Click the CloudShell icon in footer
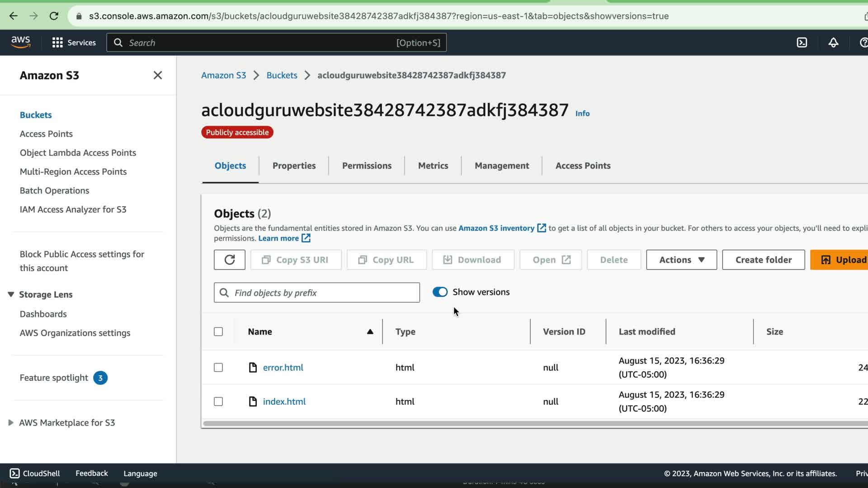This screenshot has height=488, width=868. pyautogui.click(x=14, y=473)
